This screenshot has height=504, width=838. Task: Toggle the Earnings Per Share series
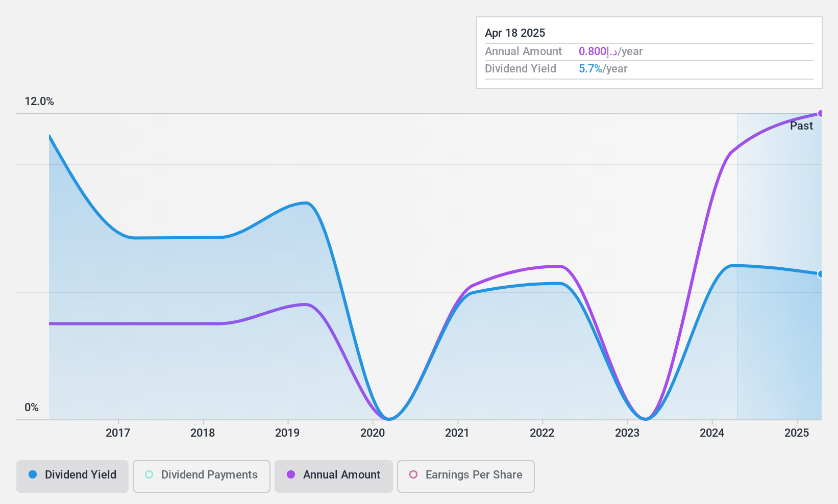tap(466, 476)
